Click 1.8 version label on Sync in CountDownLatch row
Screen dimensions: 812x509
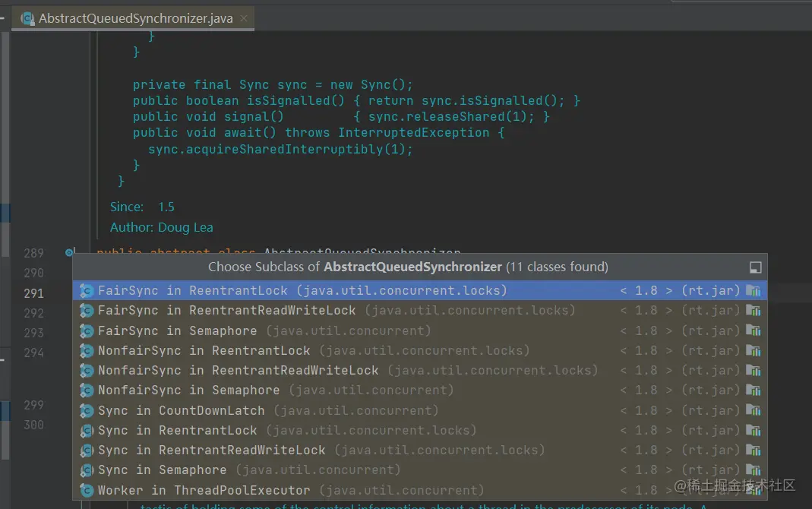click(x=646, y=410)
